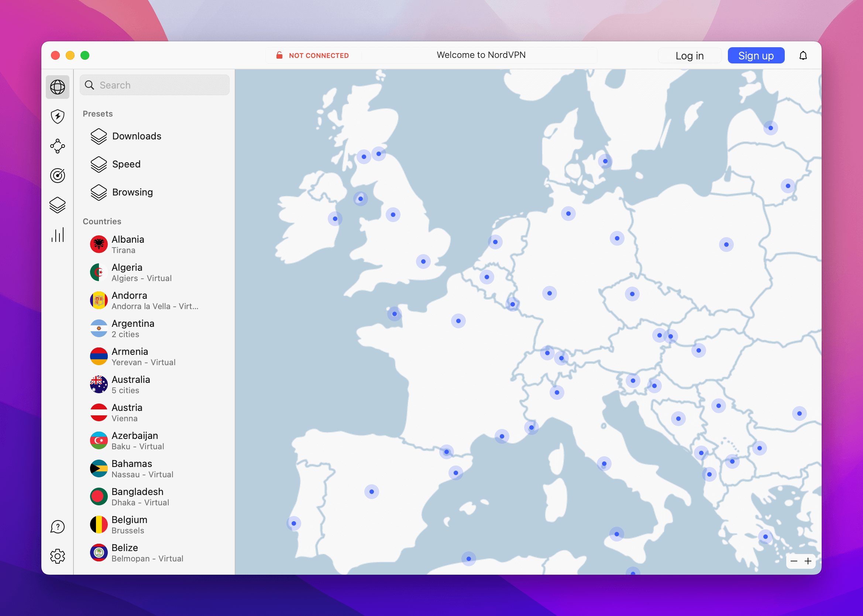
Task: Click Andorra la Vella - Virt... subtitle
Action: (x=155, y=307)
